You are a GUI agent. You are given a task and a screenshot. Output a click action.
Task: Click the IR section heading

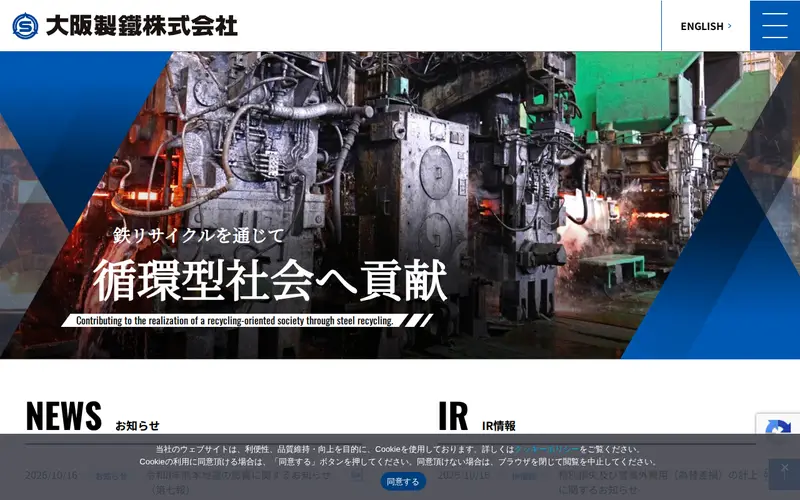point(453,416)
